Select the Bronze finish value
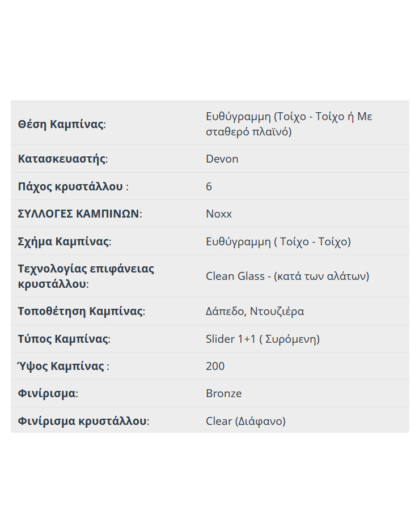 coord(224,393)
